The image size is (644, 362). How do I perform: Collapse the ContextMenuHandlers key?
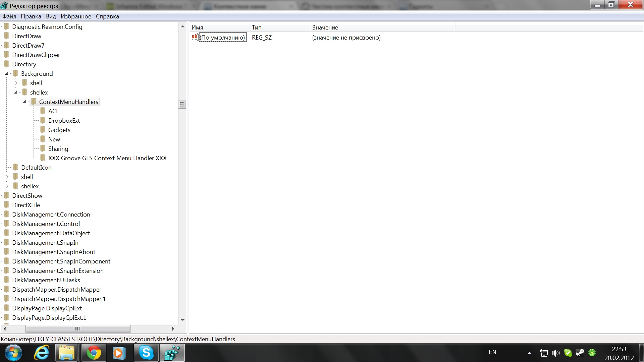click(x=24, y=102)
